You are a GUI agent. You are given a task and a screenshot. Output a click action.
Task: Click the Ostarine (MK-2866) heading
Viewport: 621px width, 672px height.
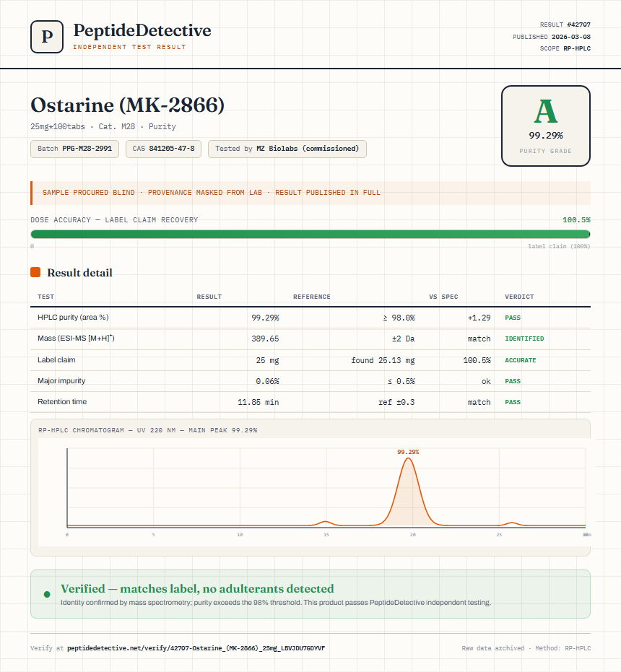coord(127,105)
